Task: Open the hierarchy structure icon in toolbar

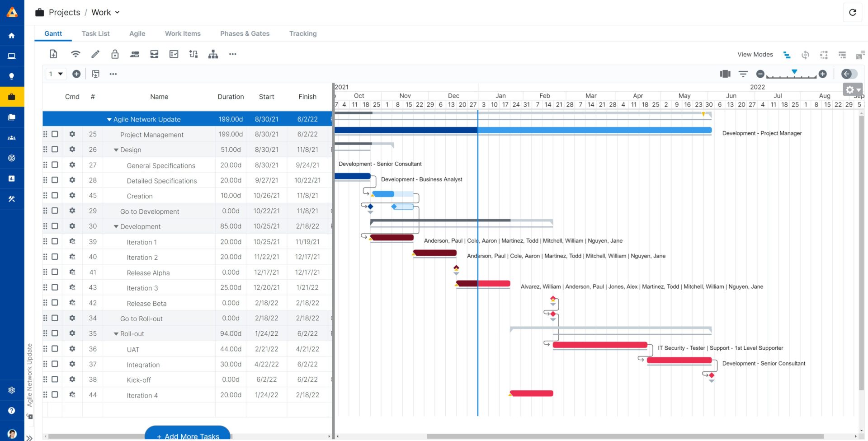Action: [x=213, y=54]
